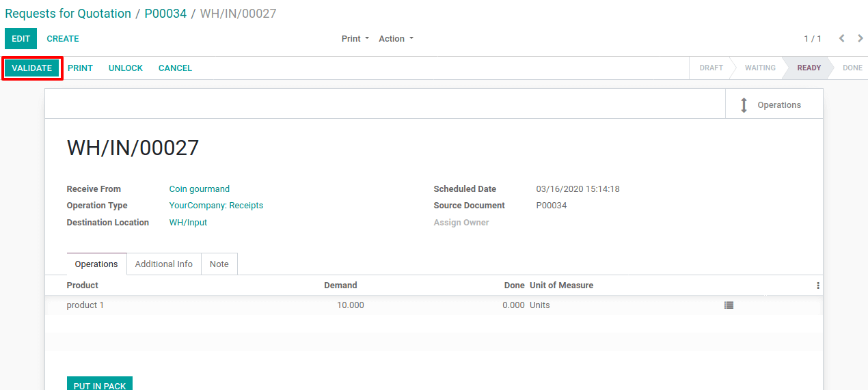
Task: Select the Waiting status stage
Action: pyautogui.click(x=760, y=68)
